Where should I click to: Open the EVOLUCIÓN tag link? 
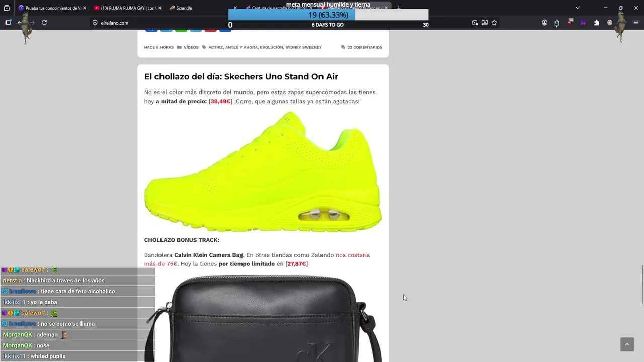271,47
